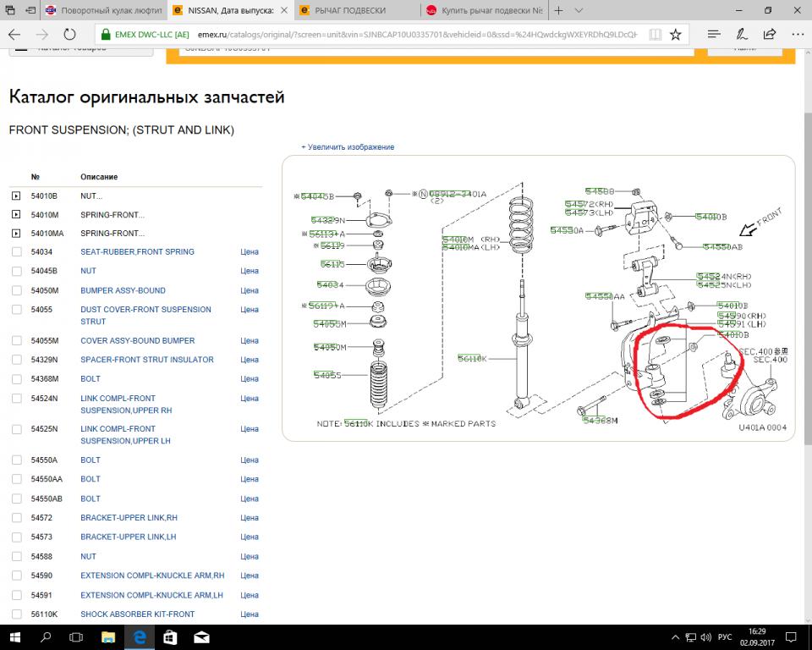Switch to the Поворотный кулак люфтит tab
Screen dimensions: 812x650
[103, 10]
